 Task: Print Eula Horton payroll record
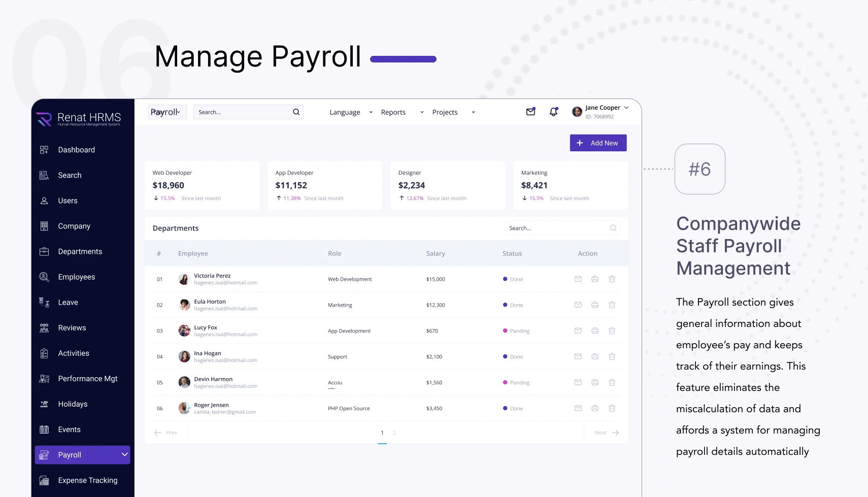(x=595, y=305)
